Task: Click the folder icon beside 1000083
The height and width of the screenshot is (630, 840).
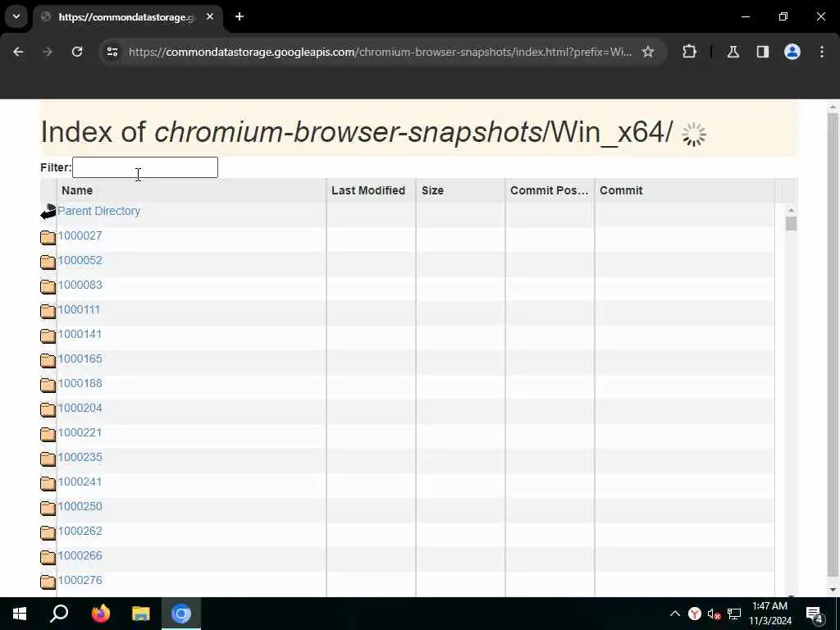Action: click(48, 286)
